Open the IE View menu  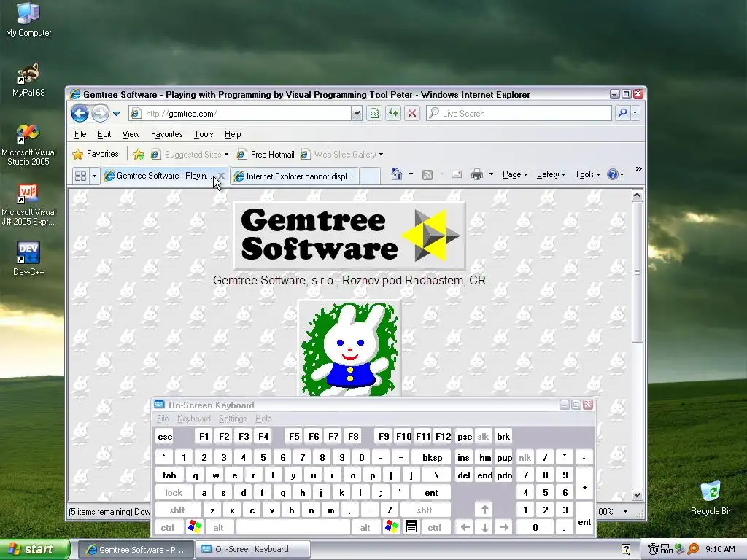tap(131, 134)
